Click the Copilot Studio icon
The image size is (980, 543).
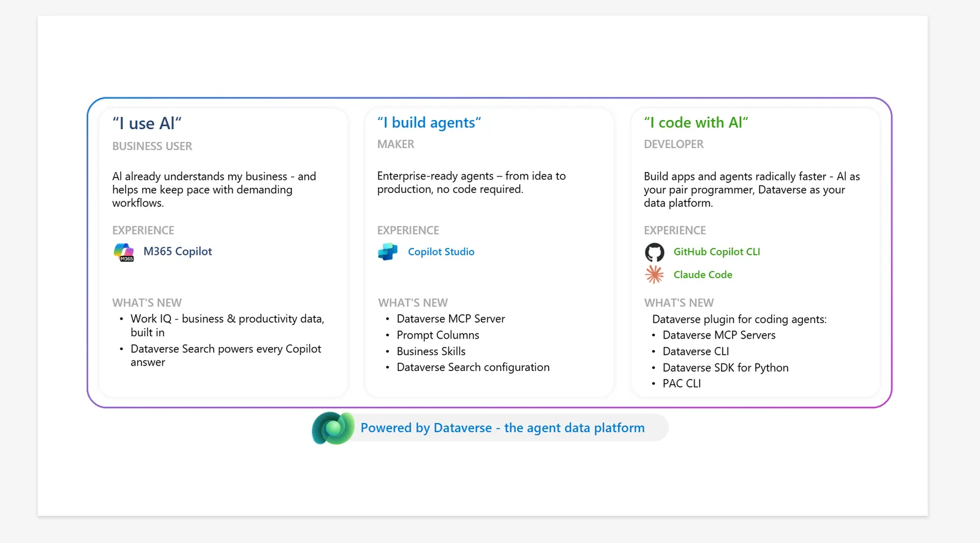pos(388,252)
